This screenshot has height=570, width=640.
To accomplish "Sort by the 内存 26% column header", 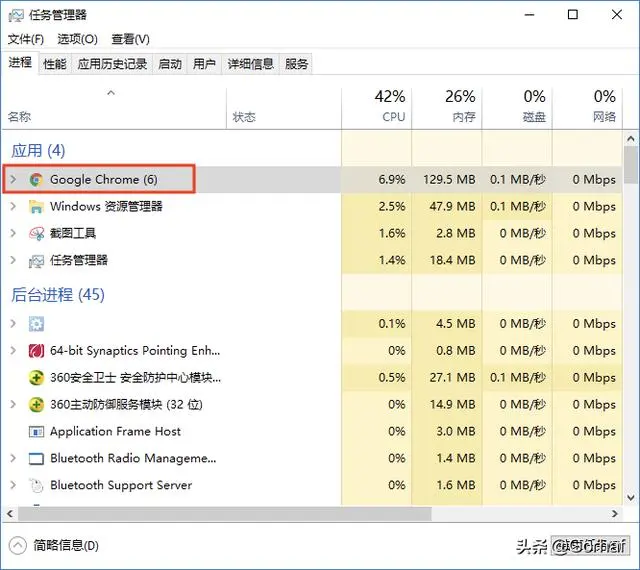I will pyautogui.click(x=447, y=108).
